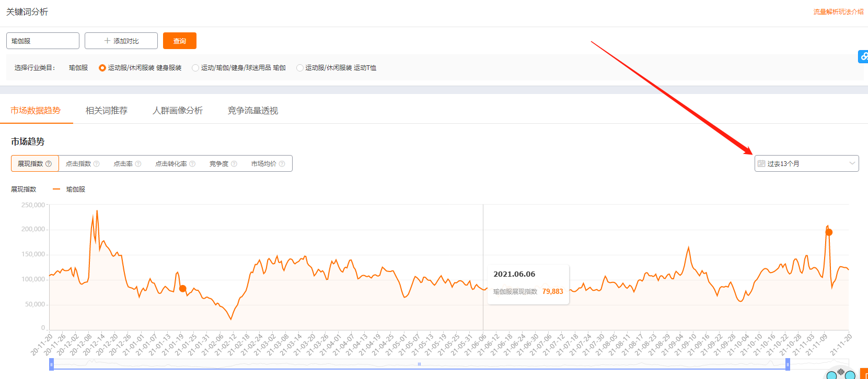Open the 竞争流量透视 tab
Viewport: 868px width, 379px height.
click(253, 111)
